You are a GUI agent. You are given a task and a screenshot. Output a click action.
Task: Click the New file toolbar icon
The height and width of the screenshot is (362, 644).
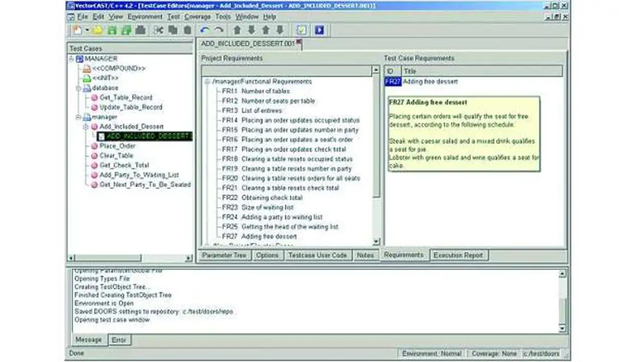coord(77,30)
